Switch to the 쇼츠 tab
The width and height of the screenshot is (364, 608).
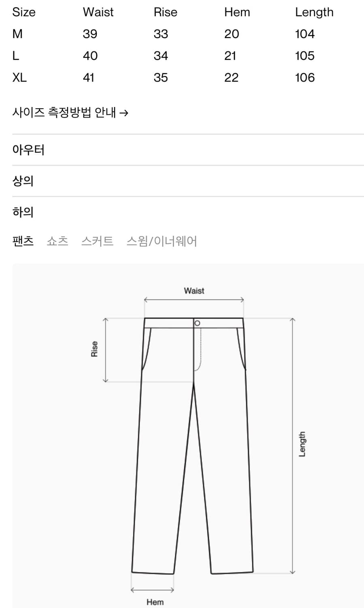(57, 241)
